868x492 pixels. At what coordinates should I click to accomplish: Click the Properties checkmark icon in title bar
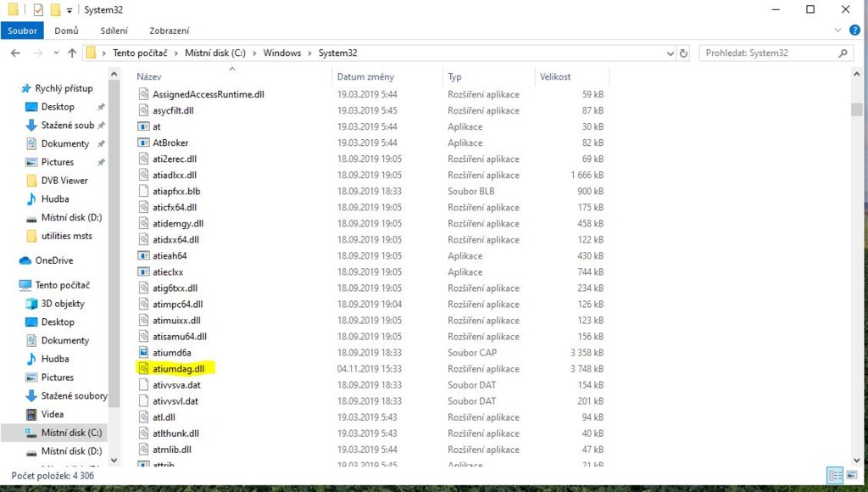click(38, 9)
